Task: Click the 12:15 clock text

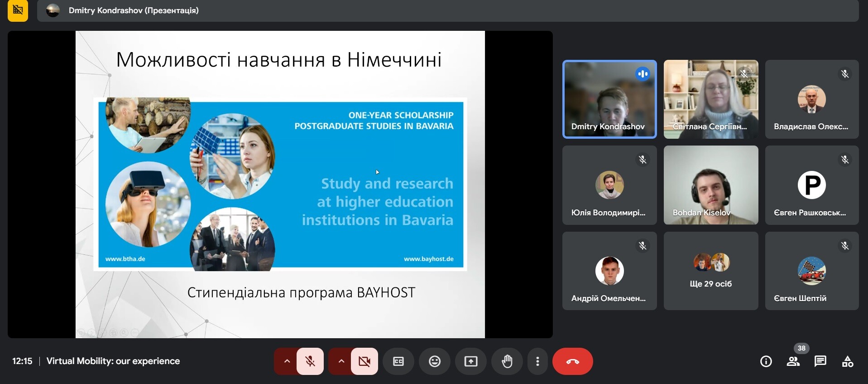Action: (22, 361)
